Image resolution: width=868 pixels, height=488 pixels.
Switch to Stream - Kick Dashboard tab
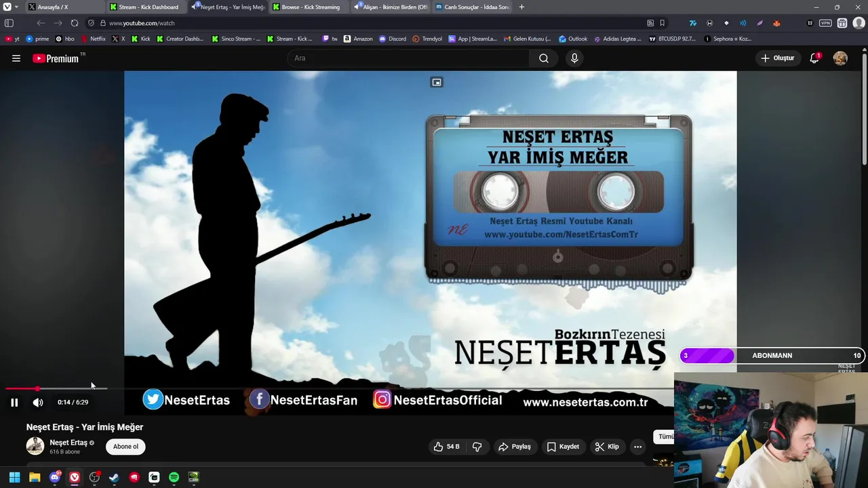146,7
